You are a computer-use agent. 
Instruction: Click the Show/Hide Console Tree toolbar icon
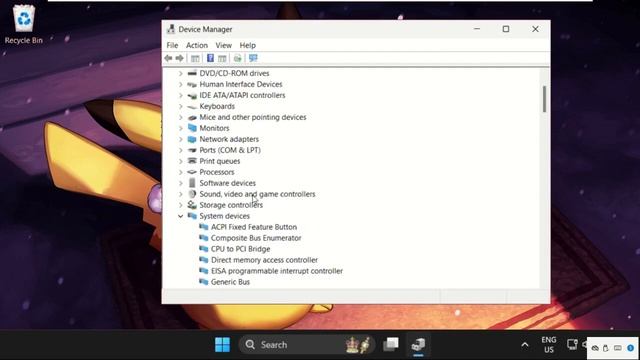click(x=196, y=58)
